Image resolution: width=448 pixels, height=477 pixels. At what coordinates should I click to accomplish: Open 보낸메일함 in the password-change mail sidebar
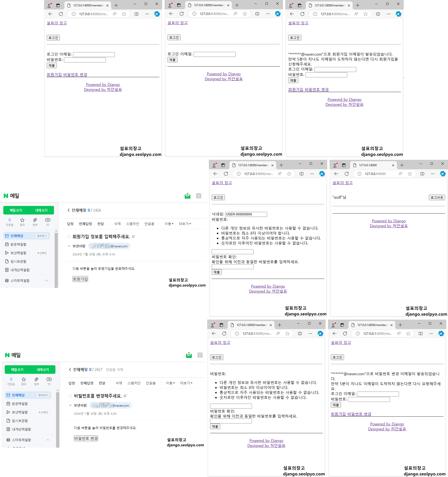click(20, 412)
